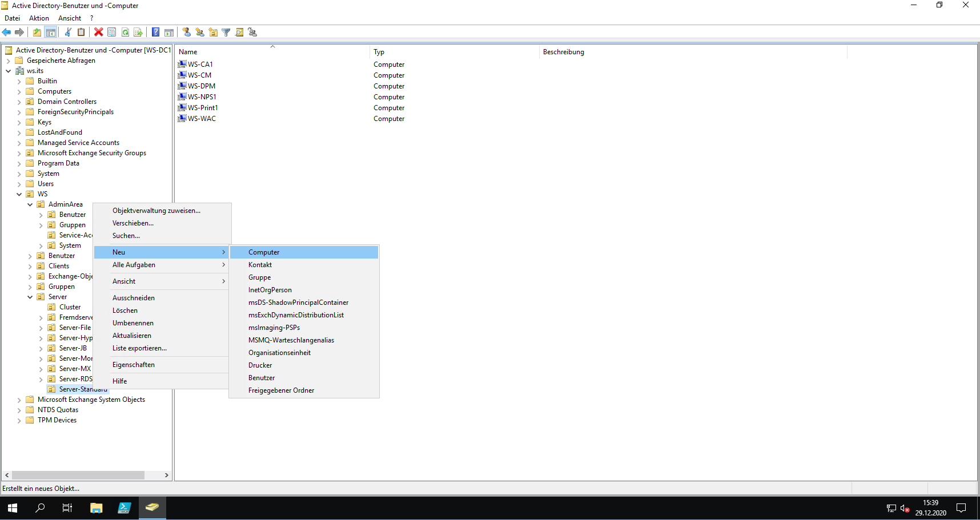980x520 pixels.
Task: Select WS-WAC computer entry
Action: point(202,119)
